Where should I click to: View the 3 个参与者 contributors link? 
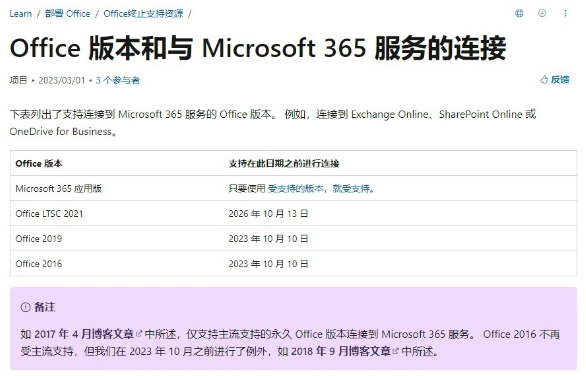(118, 80)
